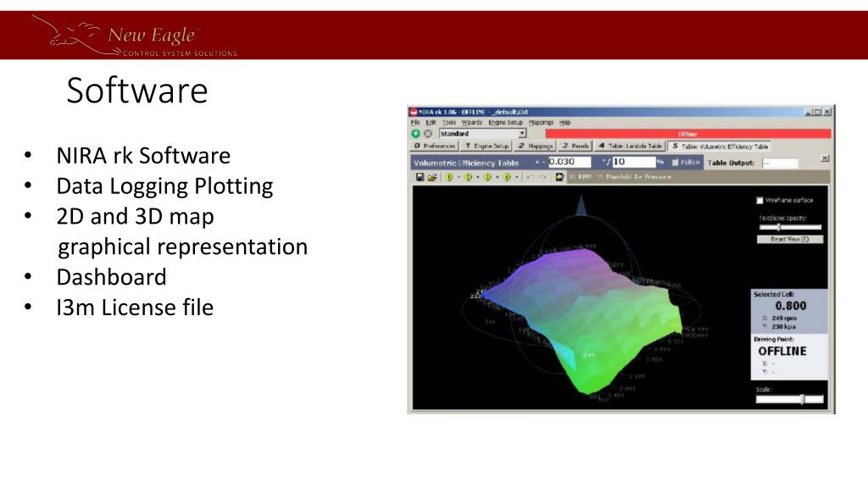
Task: Save the table with the floppy icon
Action: [x=420, y=177]
